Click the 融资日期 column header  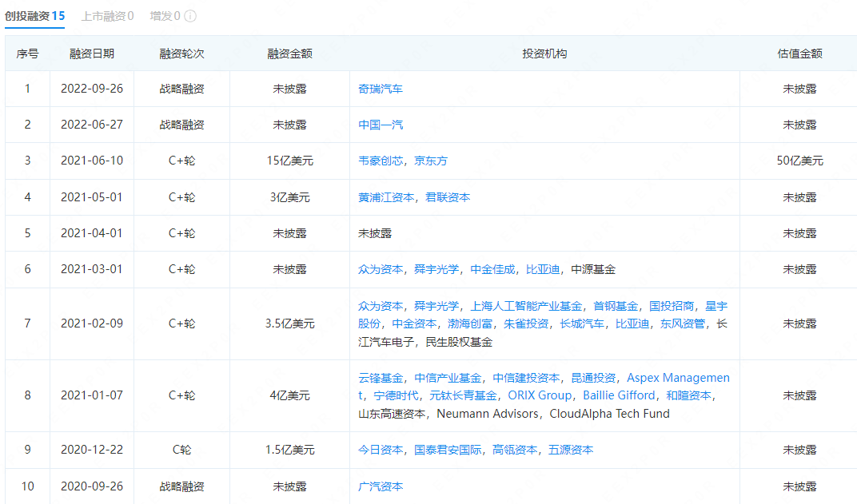point(92,54)
